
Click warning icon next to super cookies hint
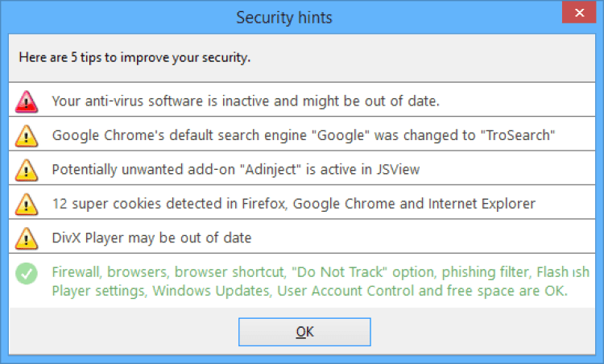27,204
